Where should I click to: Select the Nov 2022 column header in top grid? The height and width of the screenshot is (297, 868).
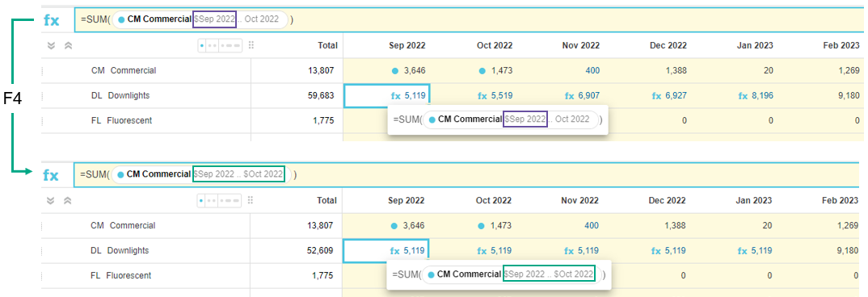pyautogui.click(x=580, y=45)
